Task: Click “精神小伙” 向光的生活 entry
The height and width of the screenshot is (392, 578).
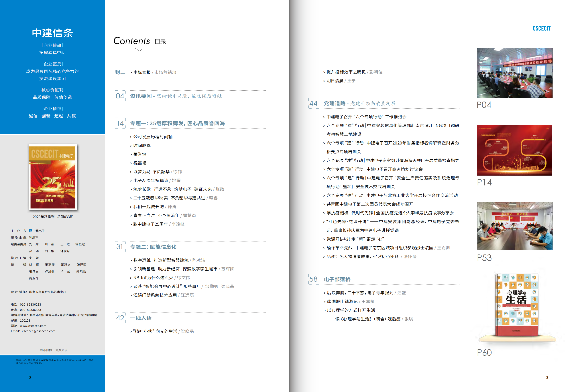Action: tap(162, 331)
